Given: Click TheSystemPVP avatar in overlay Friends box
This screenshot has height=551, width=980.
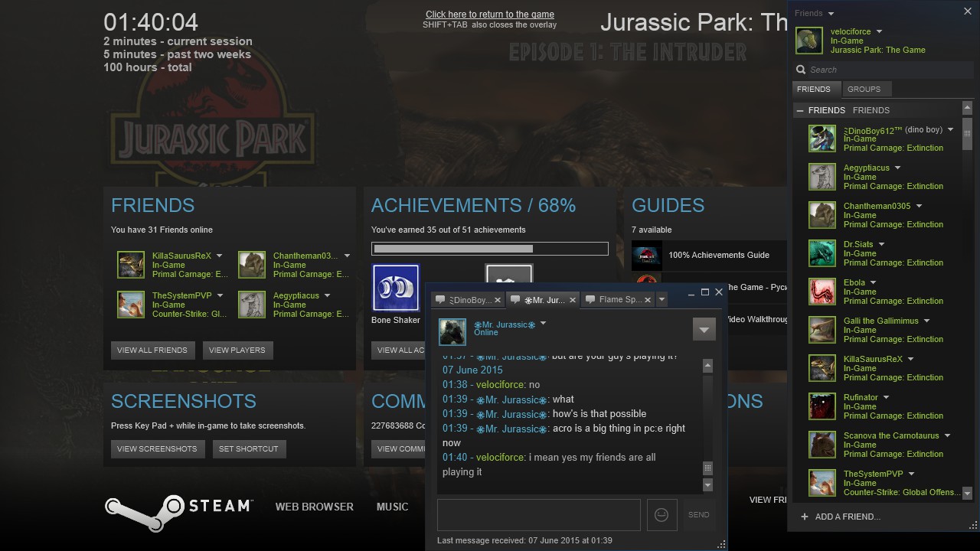Looking at the screenshot, I should [x=131, y=305].
